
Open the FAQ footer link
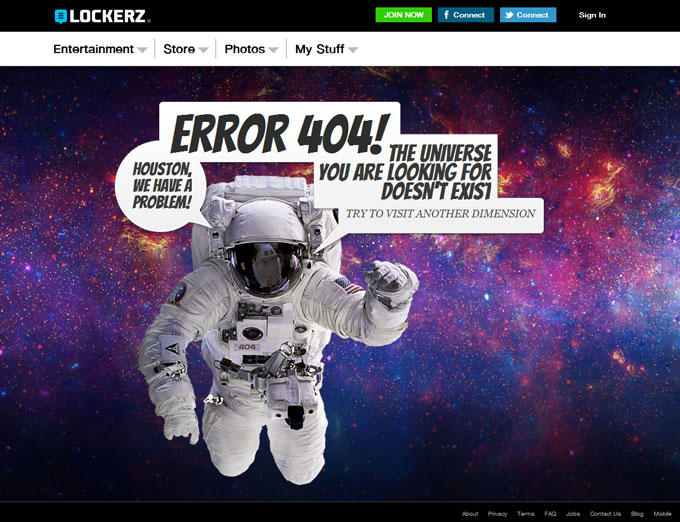click(550, 514)
